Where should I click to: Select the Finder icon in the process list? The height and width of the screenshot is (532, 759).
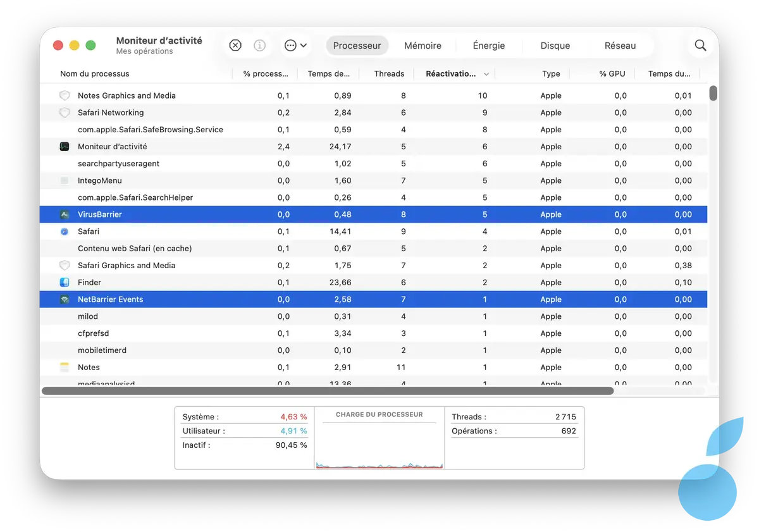[65, 282]
